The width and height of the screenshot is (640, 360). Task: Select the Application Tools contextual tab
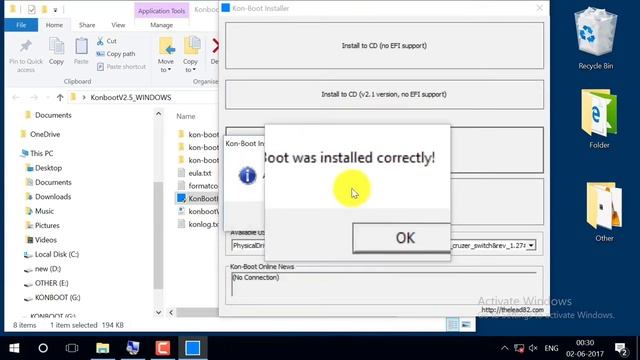pos(162,11)
